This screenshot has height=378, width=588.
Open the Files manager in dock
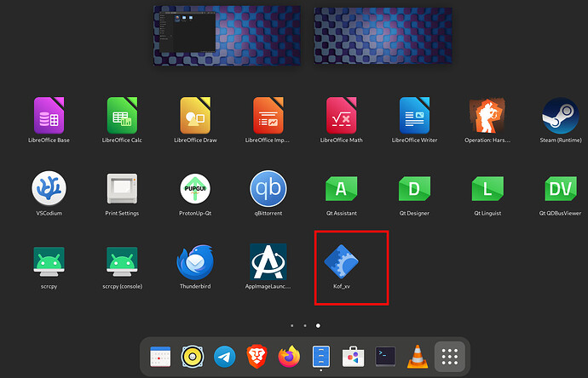[321, 356]
